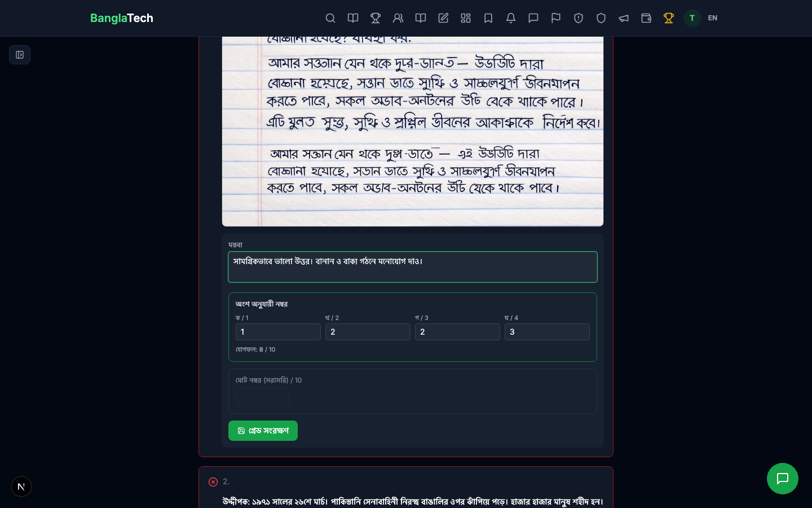Image resolution: width=812 pixels, height=508 pixels.
Task: Open the notifications bell
Action: 511,18
